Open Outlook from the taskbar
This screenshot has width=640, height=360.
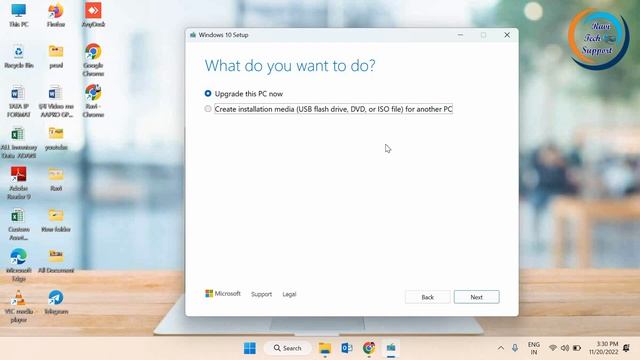(347, 348)
